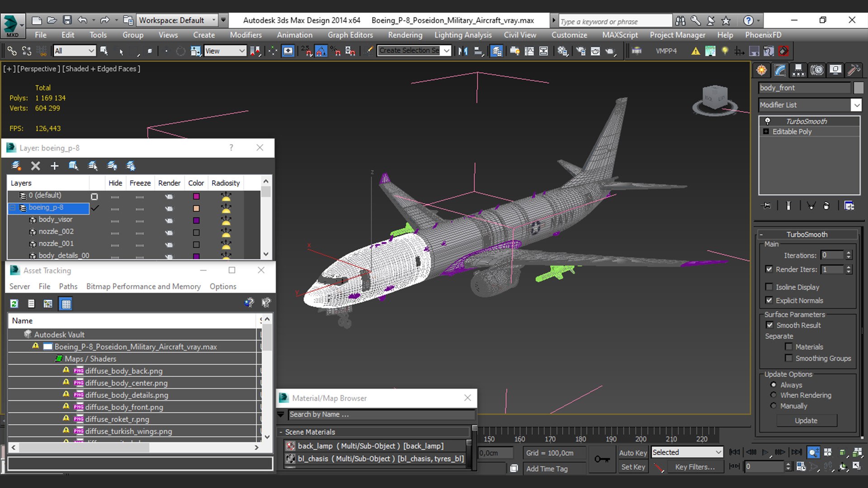Click the Select and Link chain icon
Image resolution: width=868 pixels, height=488 pixels.
(x=12, y=51)
